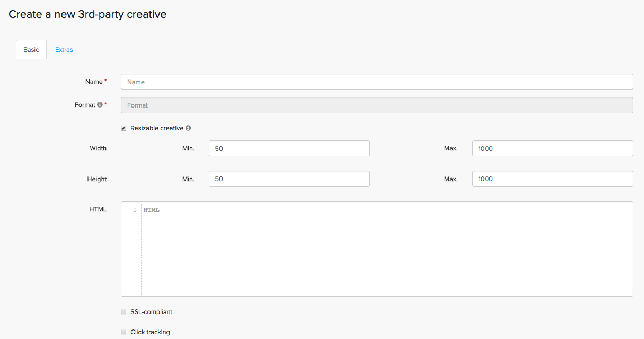Click line number 1 in editor gutter

135,210
